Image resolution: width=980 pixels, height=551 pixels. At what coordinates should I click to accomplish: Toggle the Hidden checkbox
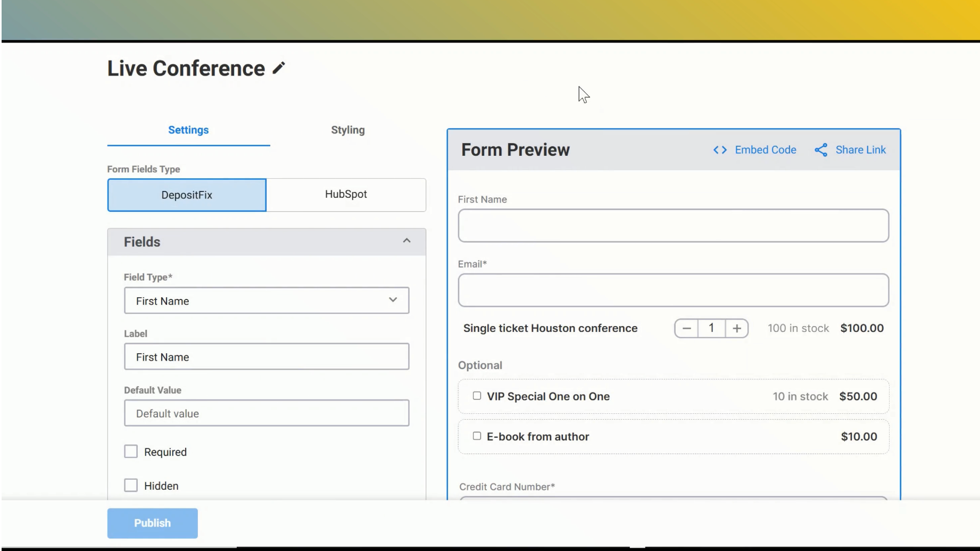[x=131, y=485]
